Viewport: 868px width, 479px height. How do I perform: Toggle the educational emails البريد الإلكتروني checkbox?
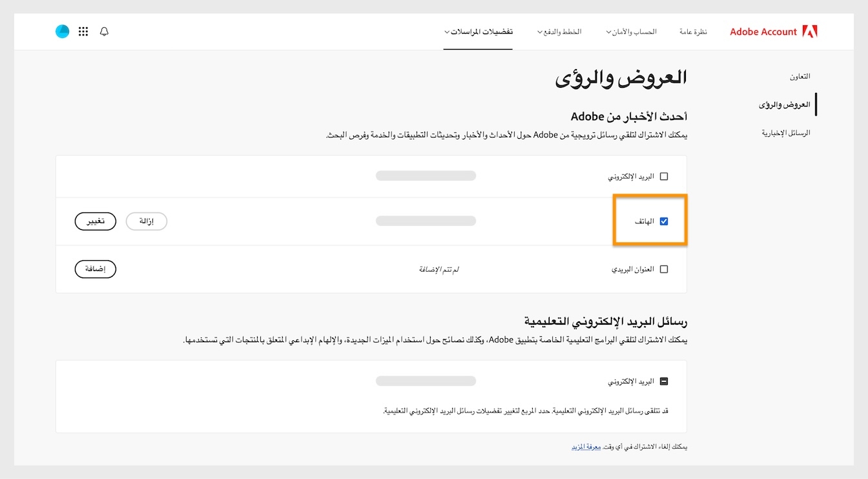coord(665,380)
